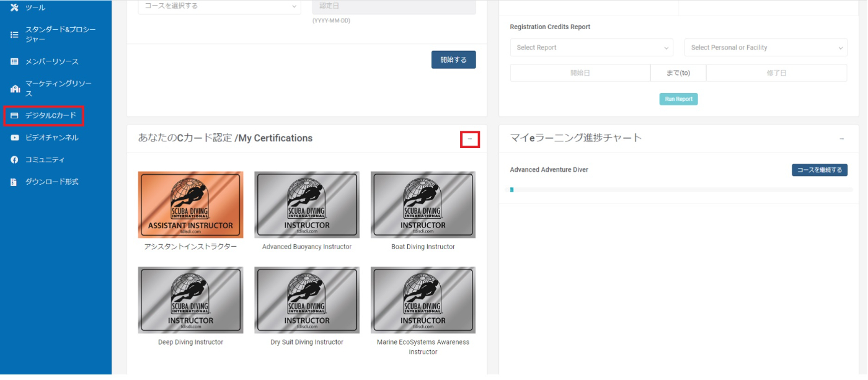The image size is (868, 380).
Task: Expand the Select Report dropdown
Action: coord(591,48)
